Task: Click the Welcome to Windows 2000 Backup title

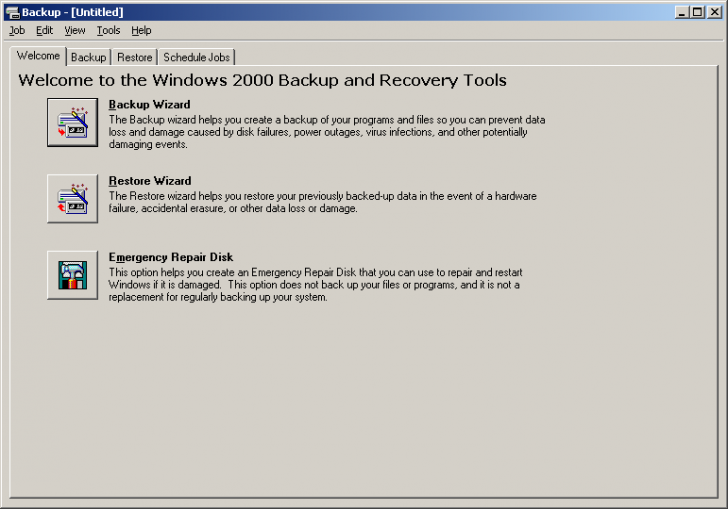Action: [x=262, y=80]
